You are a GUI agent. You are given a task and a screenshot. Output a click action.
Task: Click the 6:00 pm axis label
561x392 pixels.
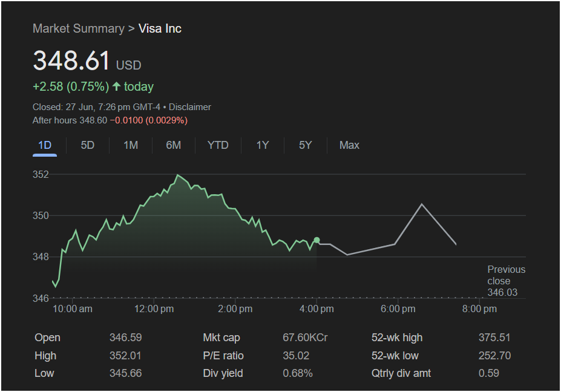pos(398,309)
